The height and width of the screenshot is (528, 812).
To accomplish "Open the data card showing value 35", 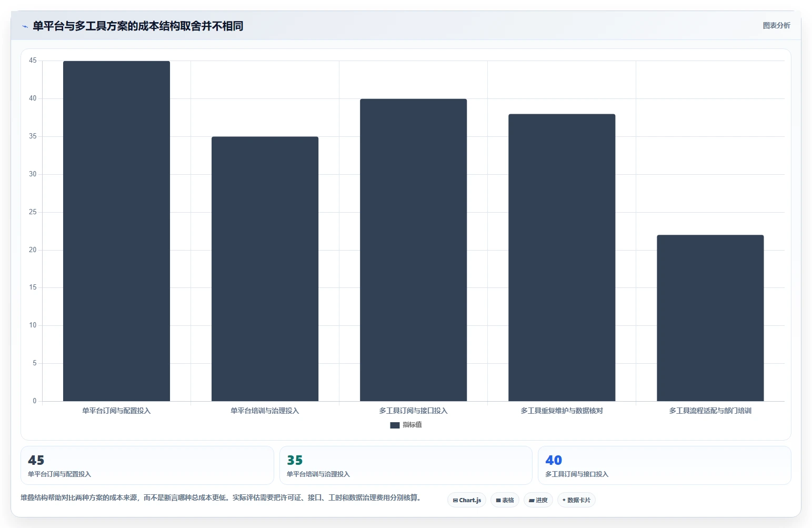I will click(x=406, y=465).
